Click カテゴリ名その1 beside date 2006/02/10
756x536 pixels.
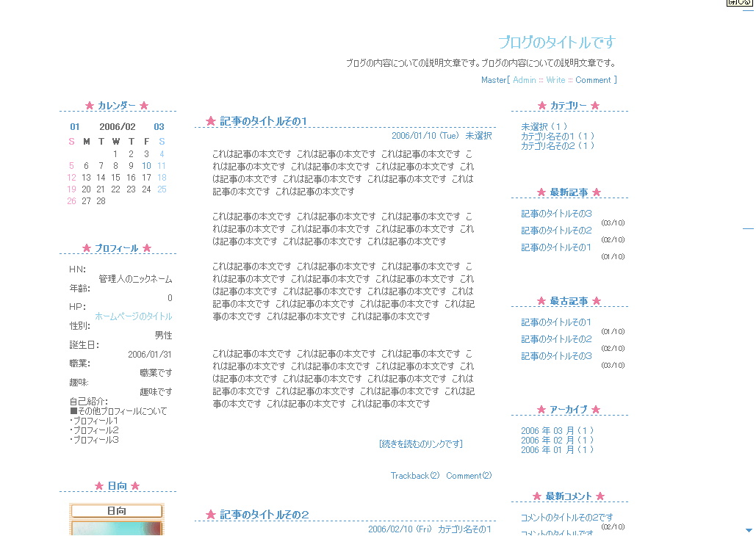click(465, 529)
